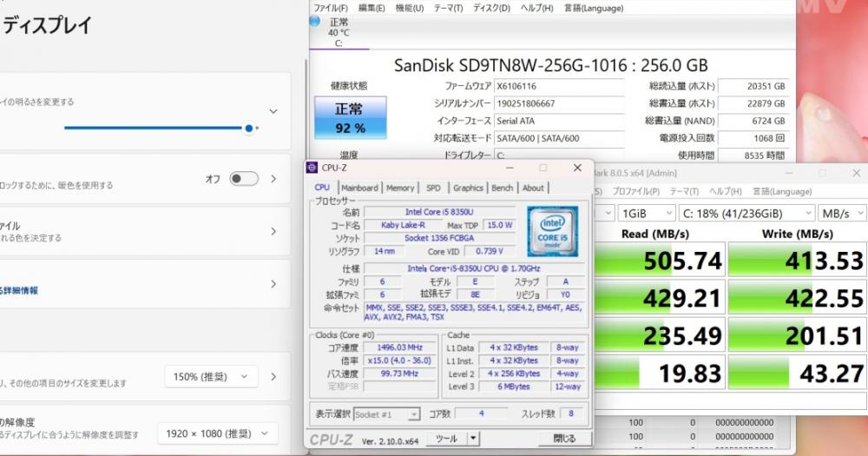Switch to the Graphics tab in CPU-Z
The width and height of the screenshot is (868, 456).
469,188
